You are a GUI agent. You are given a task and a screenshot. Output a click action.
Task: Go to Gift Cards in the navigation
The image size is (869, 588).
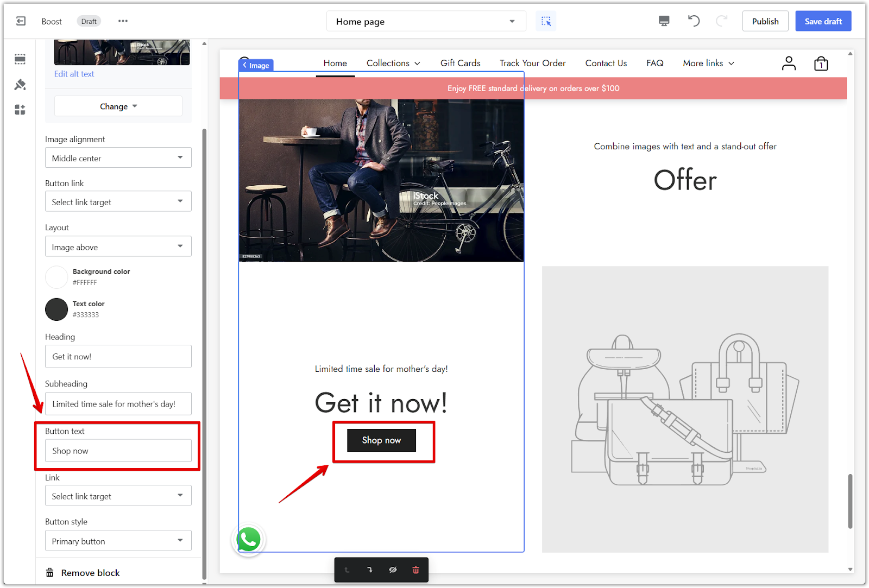click(460, 64)
